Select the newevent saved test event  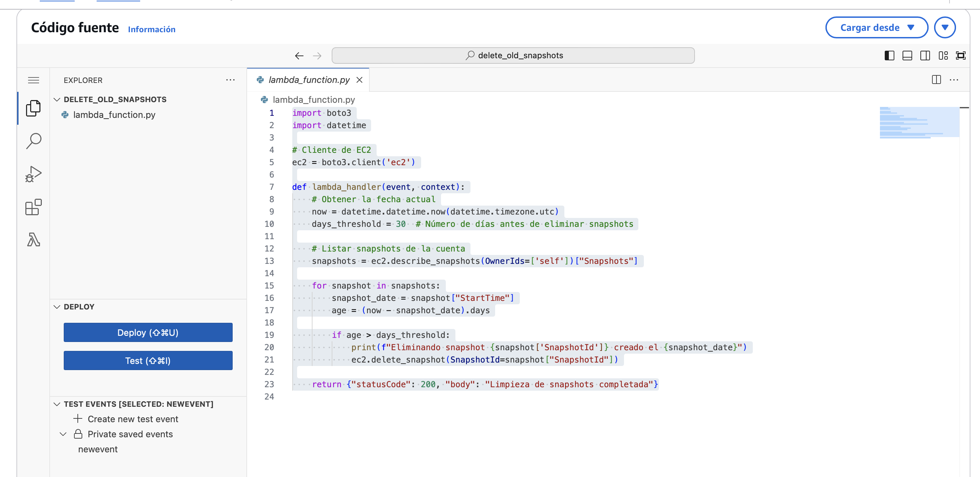pos(98,449)
